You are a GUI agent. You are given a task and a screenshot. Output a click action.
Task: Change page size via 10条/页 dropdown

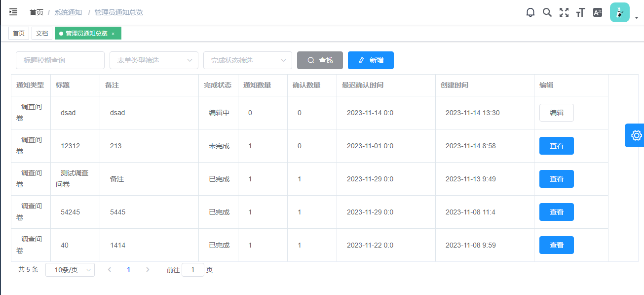point(70,270)
